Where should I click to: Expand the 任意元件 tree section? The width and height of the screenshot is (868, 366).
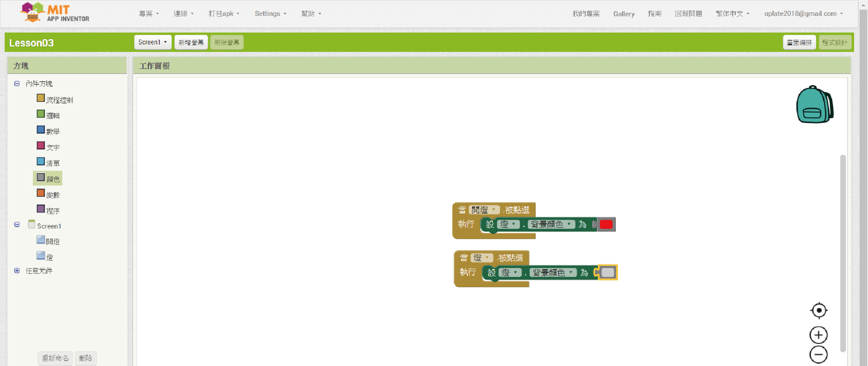[17, 271]
